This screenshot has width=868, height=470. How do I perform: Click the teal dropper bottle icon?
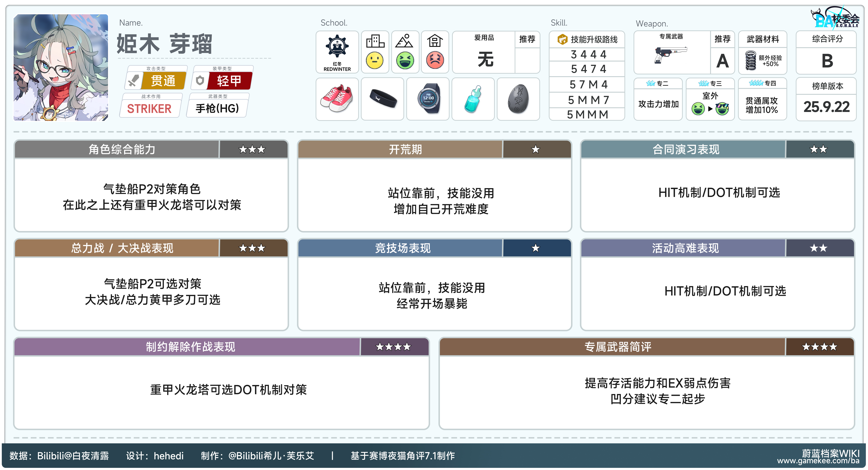point(473,99)
